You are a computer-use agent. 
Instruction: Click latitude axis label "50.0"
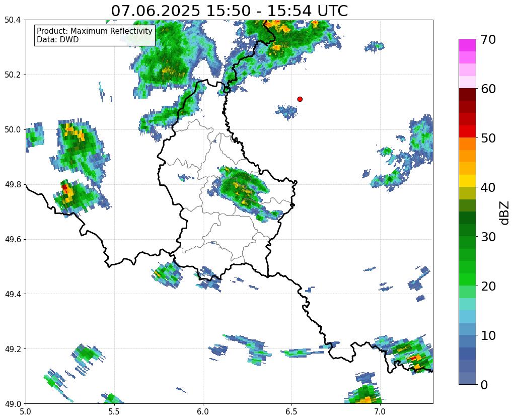pyautogui.click(x=13, y=129)
